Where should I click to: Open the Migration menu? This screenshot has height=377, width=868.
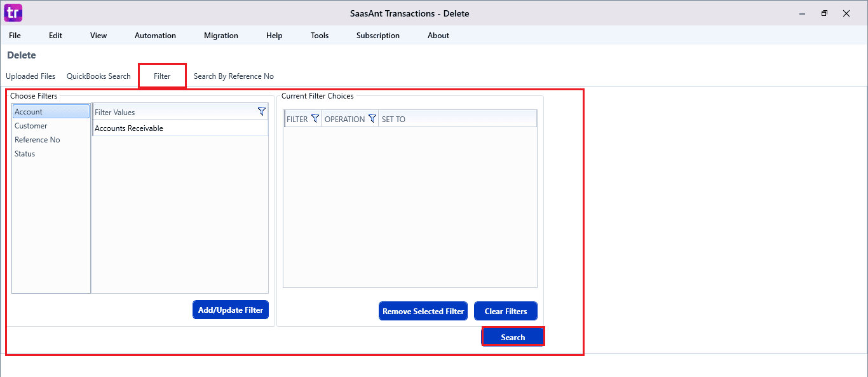point(220,36)
